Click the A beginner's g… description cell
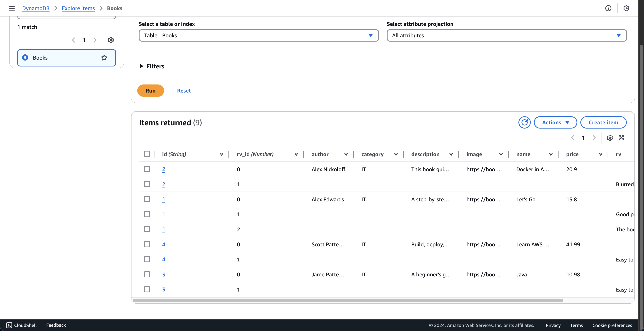 [x=431, y=274]
